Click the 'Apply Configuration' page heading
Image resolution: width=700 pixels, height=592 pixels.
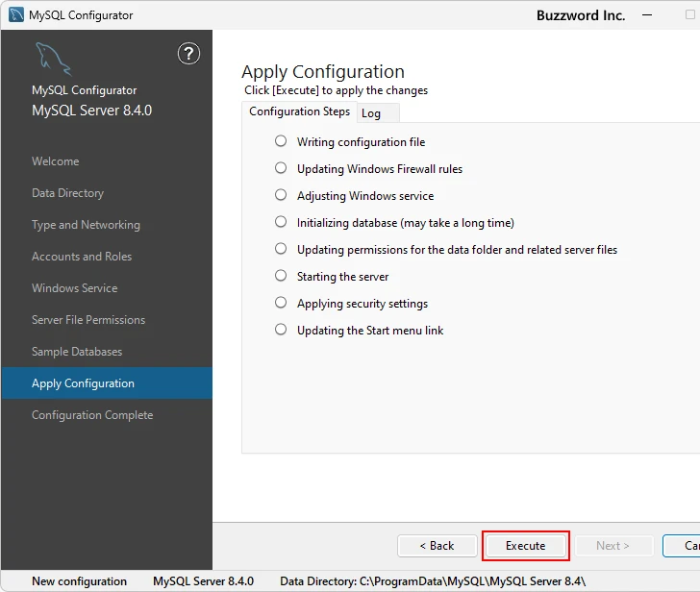[323, 72]
